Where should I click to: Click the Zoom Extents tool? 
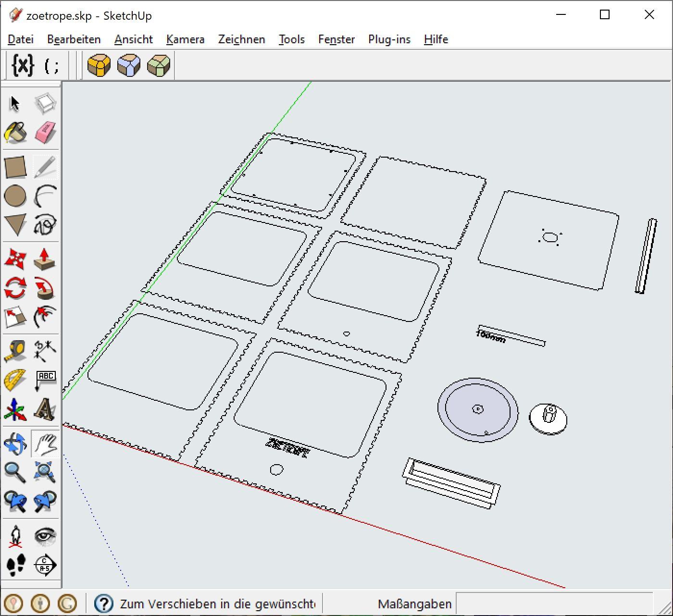click(45, 472)
